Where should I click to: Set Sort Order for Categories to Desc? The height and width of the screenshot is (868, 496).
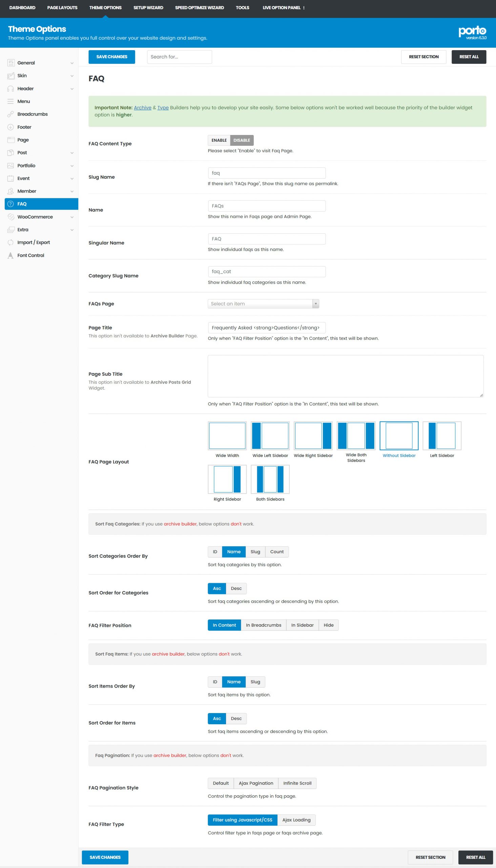236,588
